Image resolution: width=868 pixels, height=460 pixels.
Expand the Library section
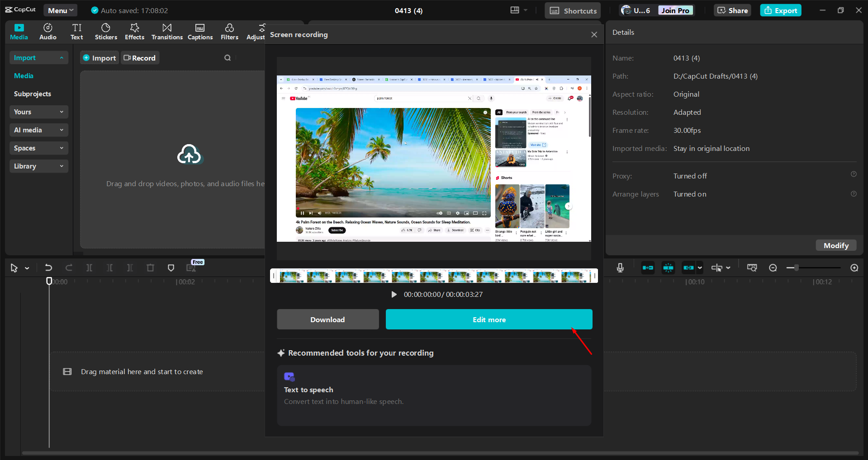pos(38,166)
